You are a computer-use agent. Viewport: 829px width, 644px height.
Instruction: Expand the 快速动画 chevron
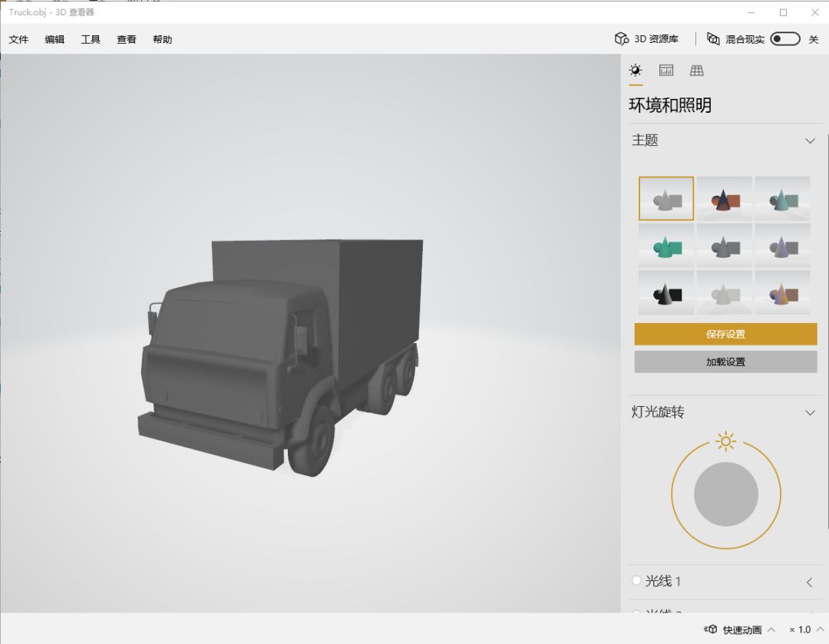point(771,629)
